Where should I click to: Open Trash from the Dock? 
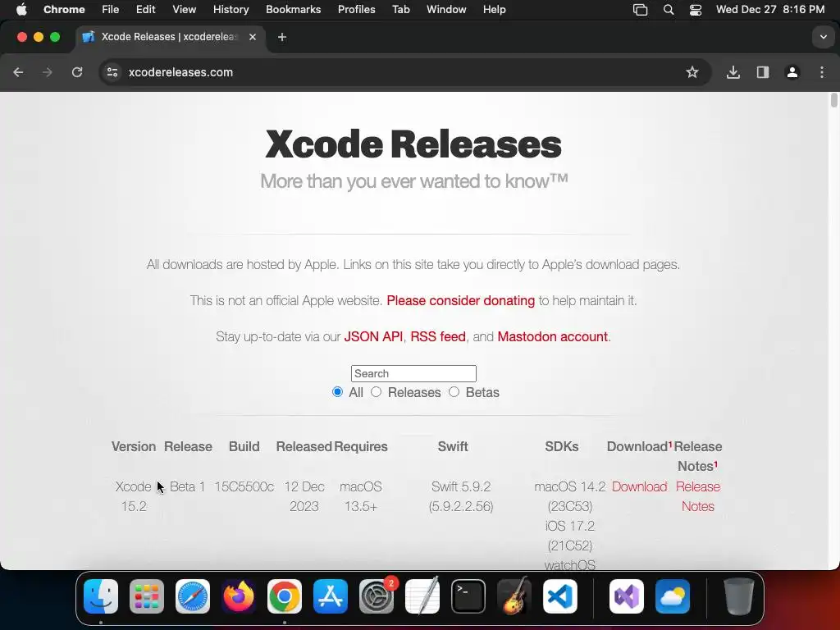point(739,596)
